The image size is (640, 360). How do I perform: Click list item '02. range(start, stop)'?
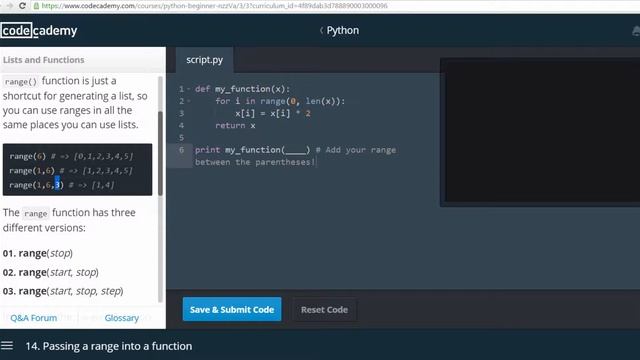51,272
